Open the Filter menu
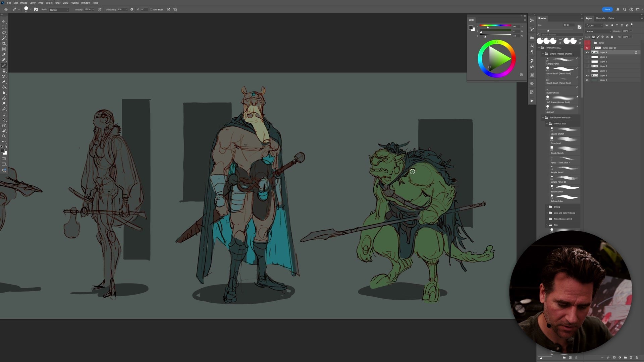Image resolution: width=644 pixels, height=362 pixels. pos(57,3)
